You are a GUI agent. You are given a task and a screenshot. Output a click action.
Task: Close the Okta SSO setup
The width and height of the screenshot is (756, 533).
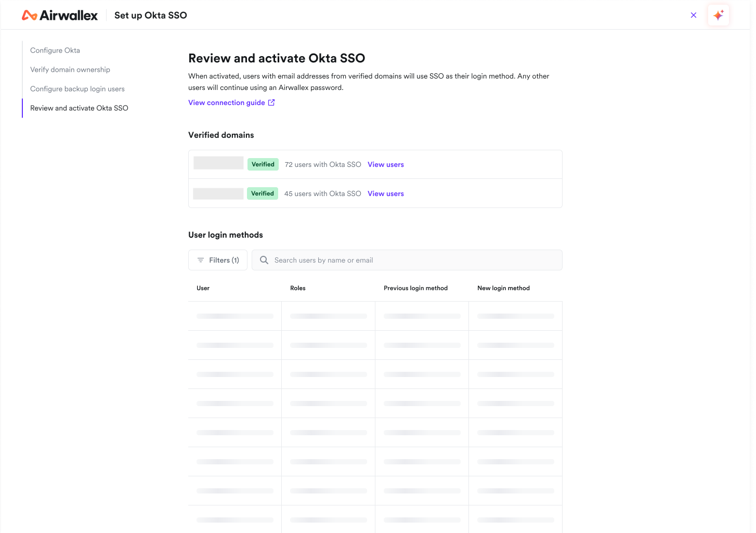[x=694, y=15]
